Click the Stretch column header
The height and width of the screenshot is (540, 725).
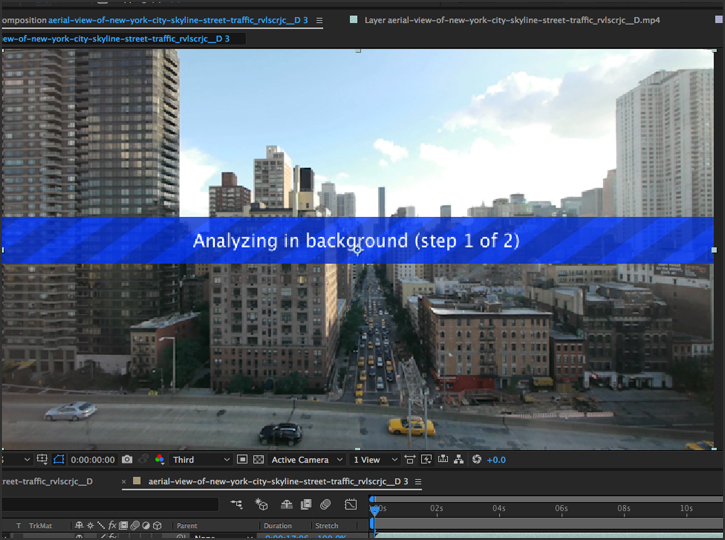click(326, 526)
